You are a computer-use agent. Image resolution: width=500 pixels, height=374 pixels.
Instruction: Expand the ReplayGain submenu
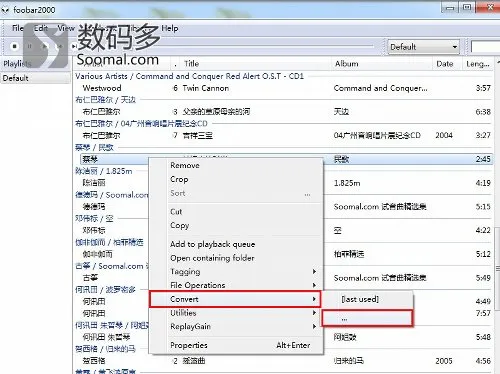coord(237,327)
